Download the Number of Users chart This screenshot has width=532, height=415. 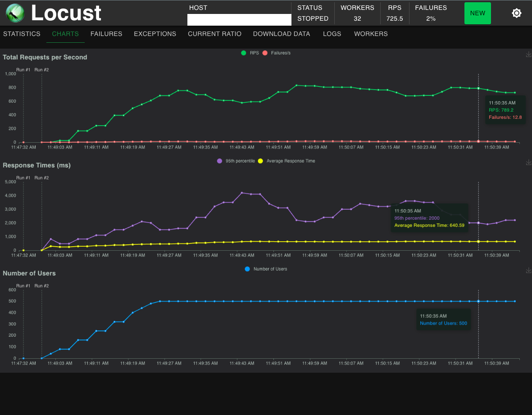point(528,271)
